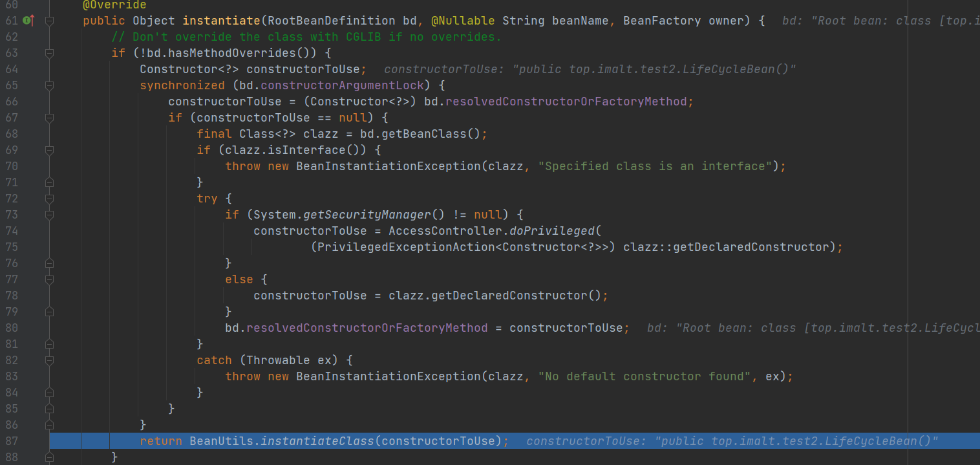This screenshot has width=980, height=465.
Task: Collapse the isInterface if block on line 69
Action: point(50,150)
